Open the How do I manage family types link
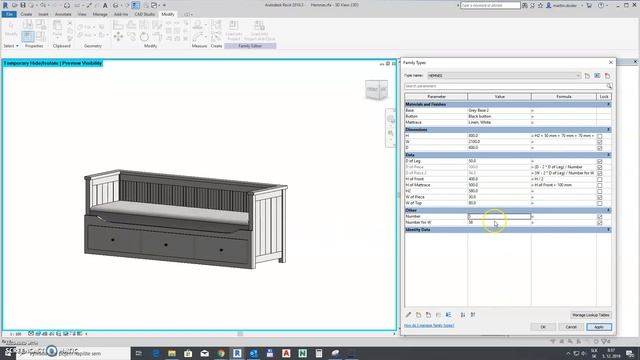This screenshot has height=360, width=640. pos(429,326)
